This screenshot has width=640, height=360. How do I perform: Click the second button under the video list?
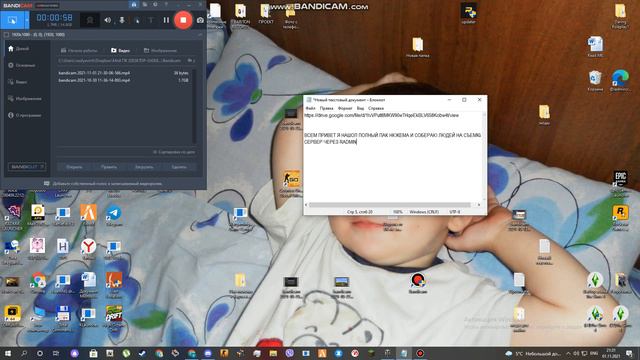coord(109,167)
